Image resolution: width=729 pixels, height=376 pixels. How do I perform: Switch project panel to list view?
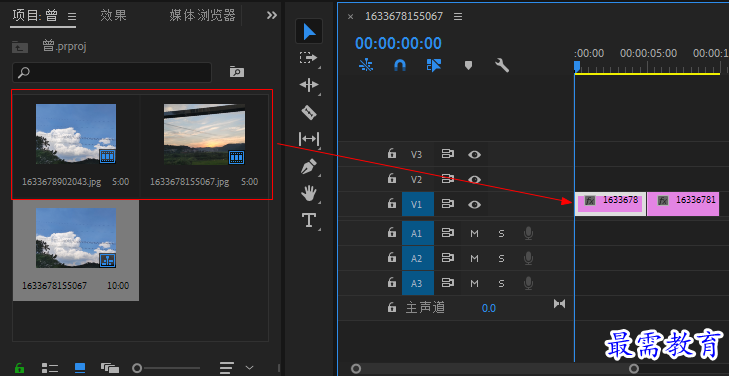coord(50,368)
